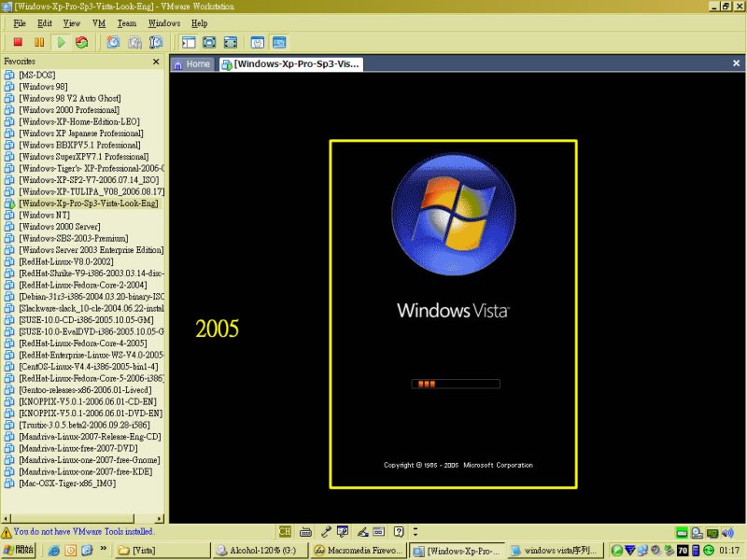Select [Windows Server 2003 Enterprise Edition]
The image size is (747, 560).
click(92, 250)
